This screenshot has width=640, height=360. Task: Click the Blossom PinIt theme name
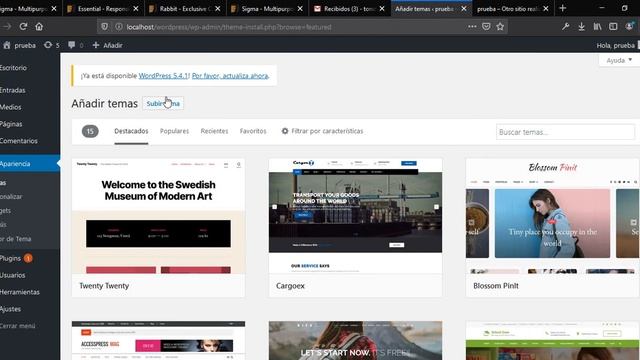pyautogui.click(x=496, y=286)
